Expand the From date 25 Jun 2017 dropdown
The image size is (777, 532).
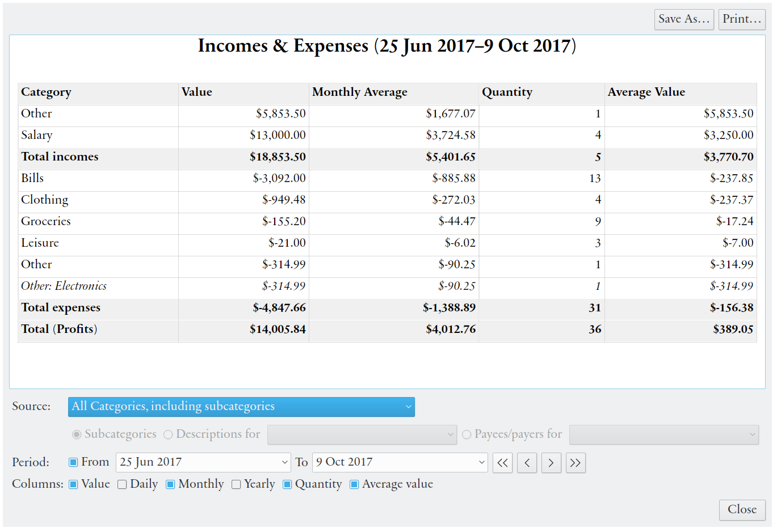[x=204, y=462]
